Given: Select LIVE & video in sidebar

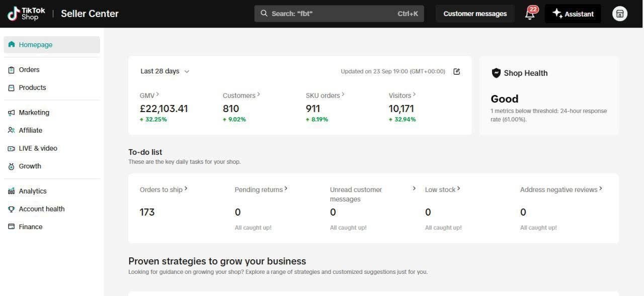Looking at the screenshot, I should point(38,148).
